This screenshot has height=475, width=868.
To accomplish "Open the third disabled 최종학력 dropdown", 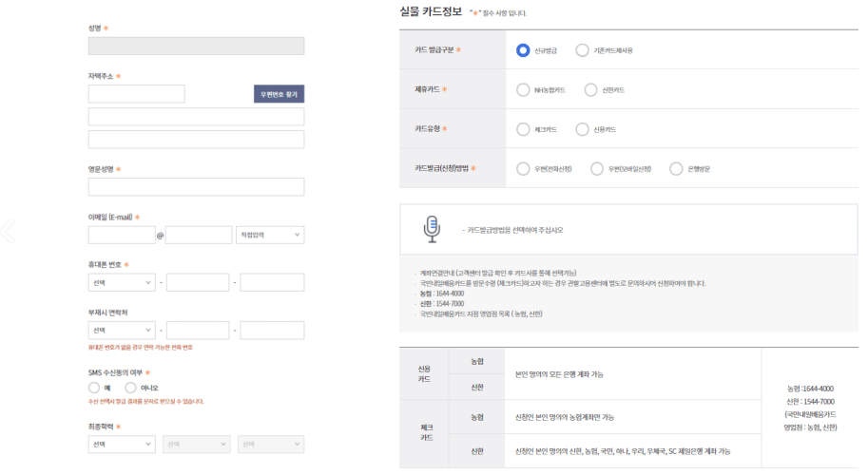I will tap(271, 444).
